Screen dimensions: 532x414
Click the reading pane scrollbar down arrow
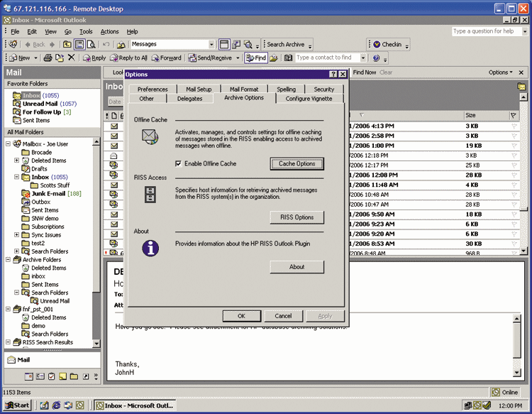coord(516,373)
